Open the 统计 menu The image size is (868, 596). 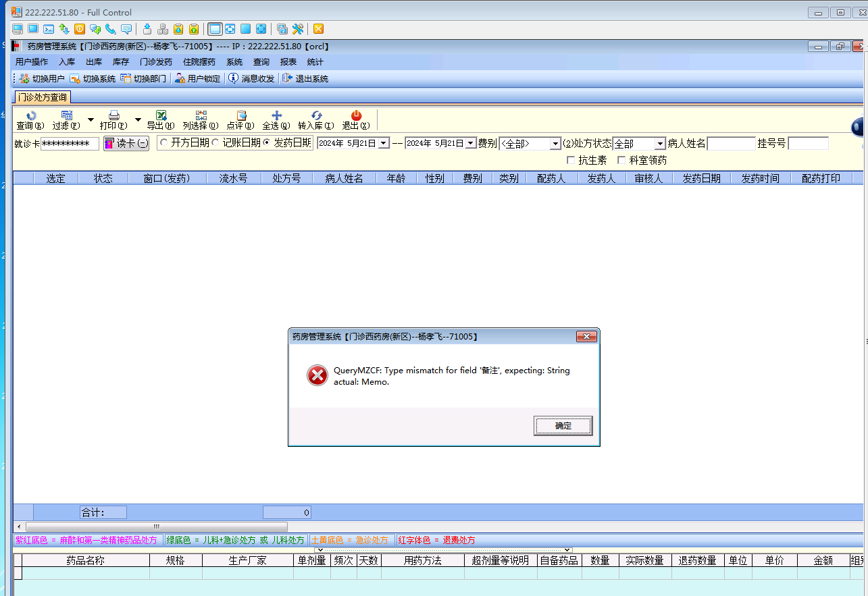point(315,61)
